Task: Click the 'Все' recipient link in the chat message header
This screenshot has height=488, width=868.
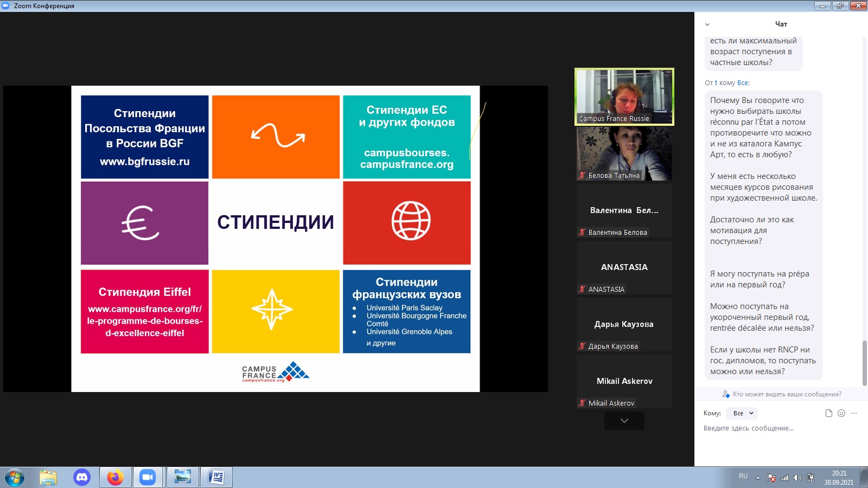Action: point(743,83)
